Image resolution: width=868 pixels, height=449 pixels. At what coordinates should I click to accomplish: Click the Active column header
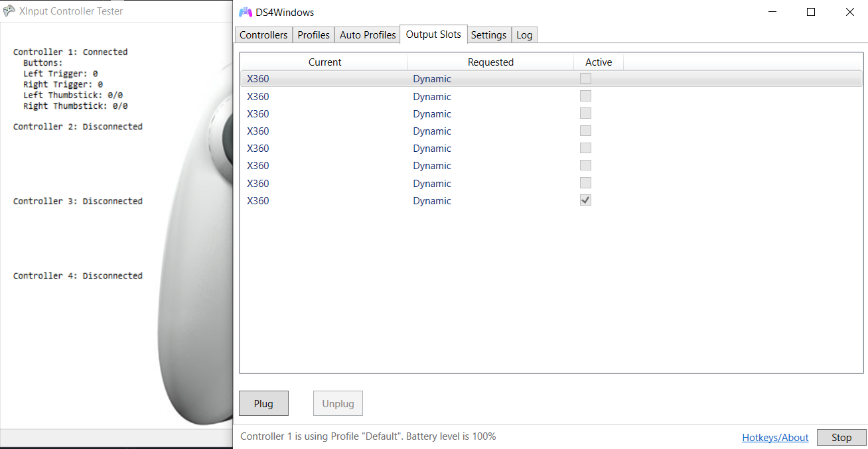(x=598, y=62)
